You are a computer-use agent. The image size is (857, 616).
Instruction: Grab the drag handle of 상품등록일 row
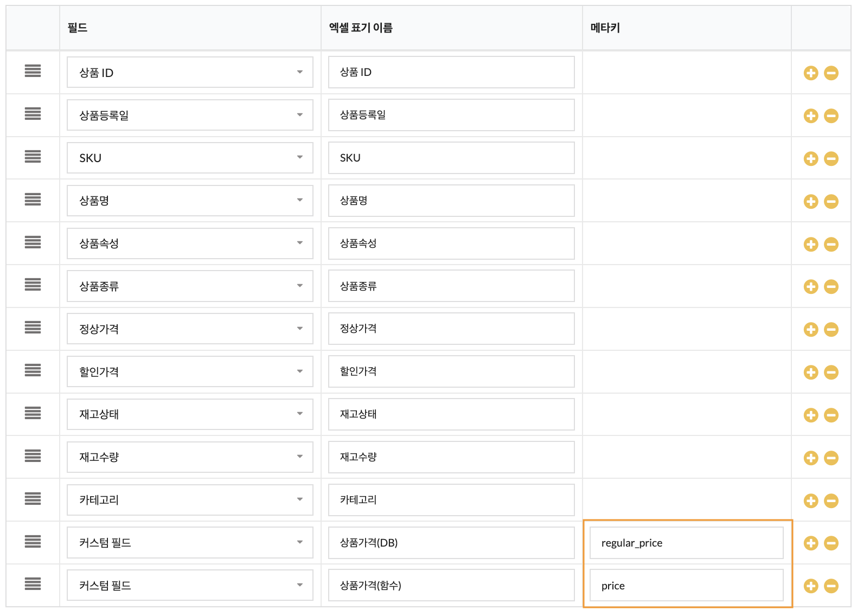point(33,114)
